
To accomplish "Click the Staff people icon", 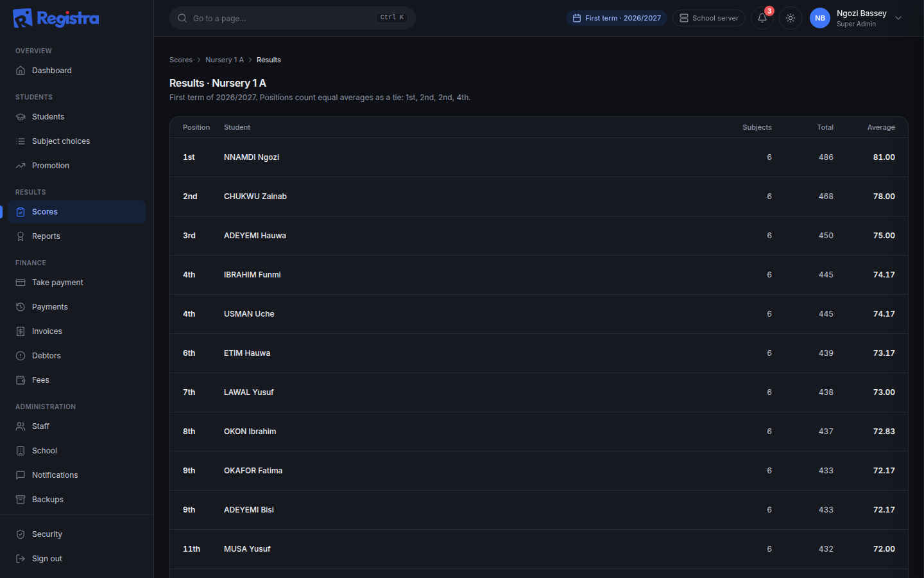I will (x=21, y=426).
